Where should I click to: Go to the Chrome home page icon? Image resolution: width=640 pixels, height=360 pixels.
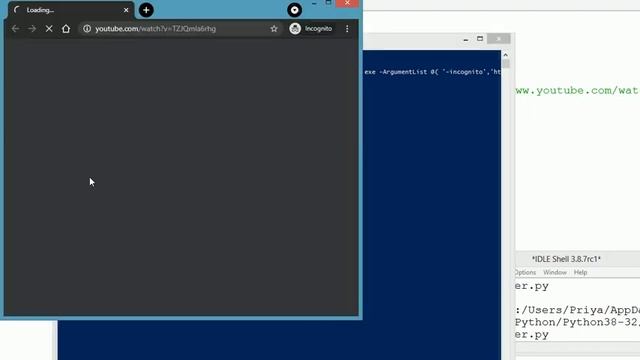click(66, 29)
